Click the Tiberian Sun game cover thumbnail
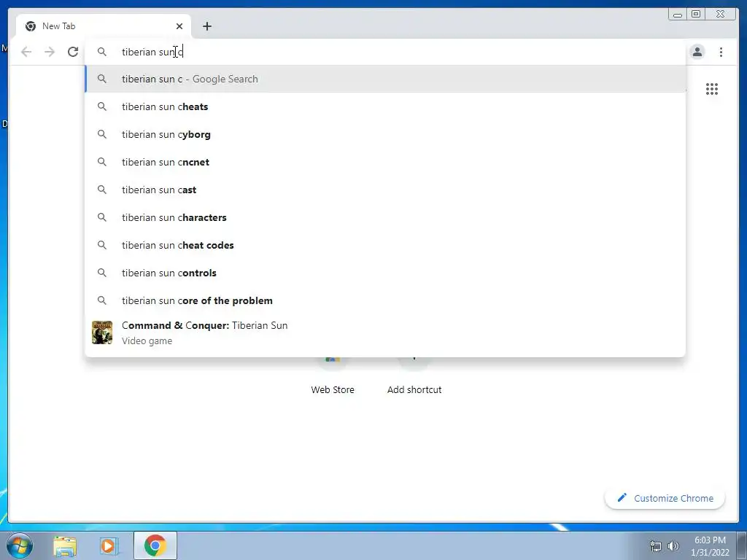This screenshot has width=747, height=560. click(102, 332)
